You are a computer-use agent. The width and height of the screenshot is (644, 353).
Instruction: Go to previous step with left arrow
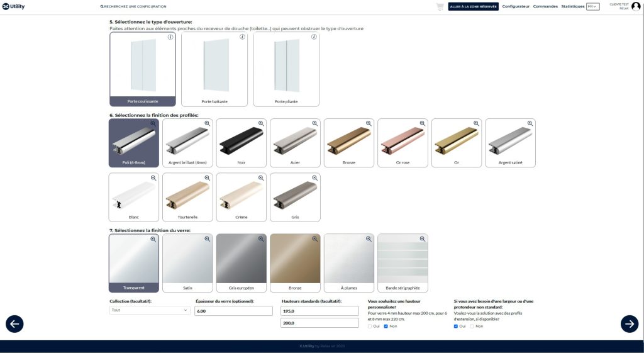[x=14, y=323]
